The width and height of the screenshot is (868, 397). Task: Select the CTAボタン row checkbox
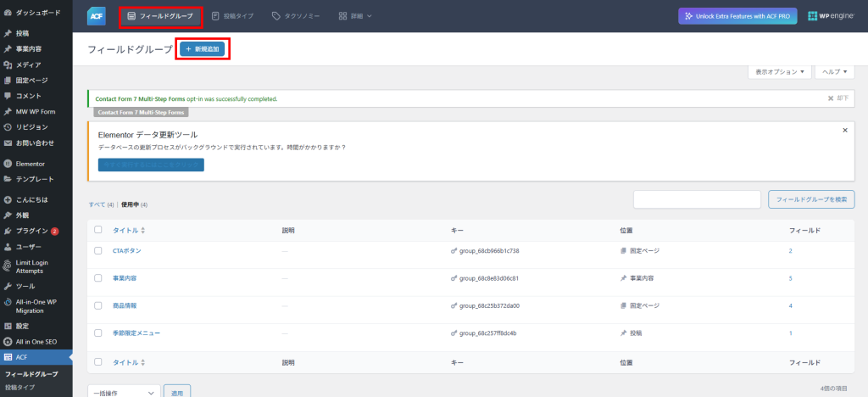coord(98,251)
